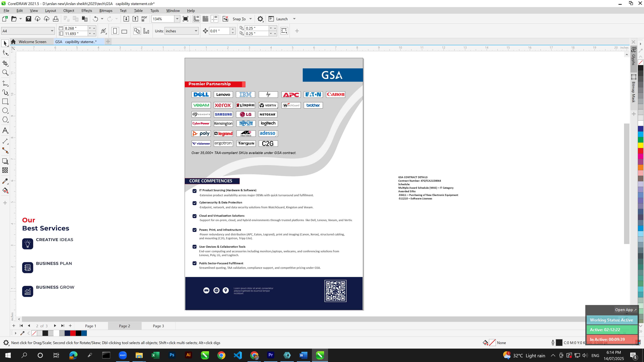Select the Freehand tool
Image resolution: width=644 pixels, height=362 pixels.
point(5,83)
